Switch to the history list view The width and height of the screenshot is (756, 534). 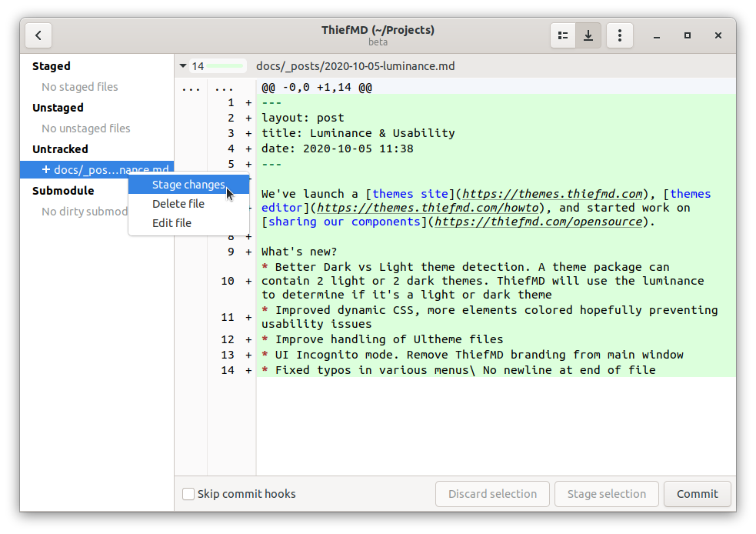[562, 35]
